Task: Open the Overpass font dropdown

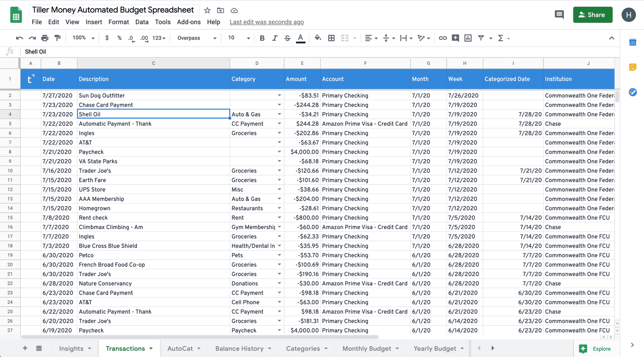Action: (x=197, y=38)
